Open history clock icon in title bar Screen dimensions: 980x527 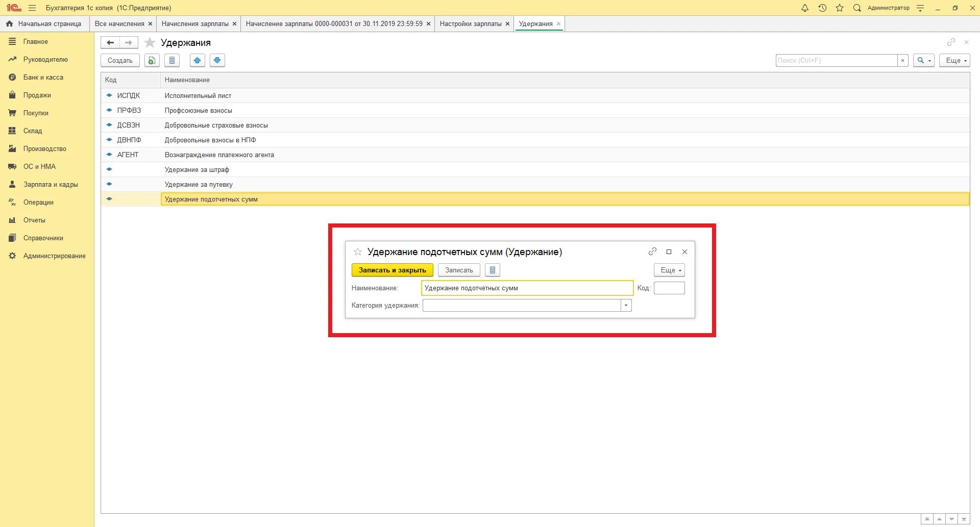pos(822,8)
